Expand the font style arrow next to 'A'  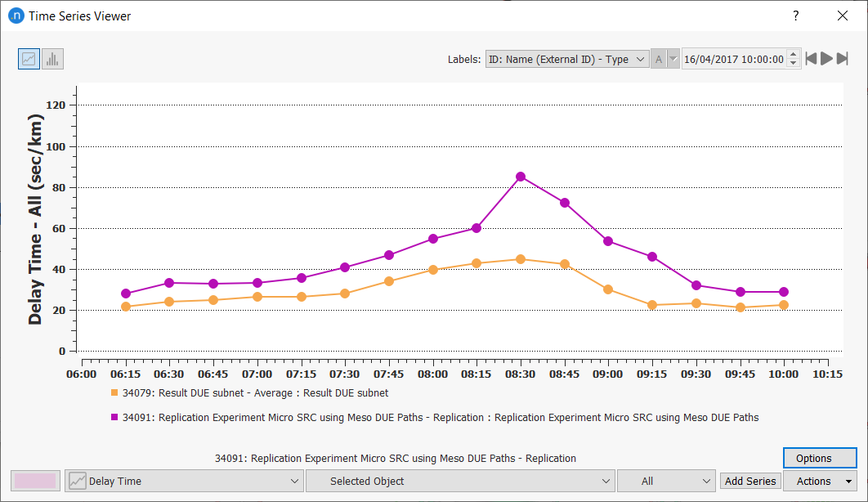673,59
